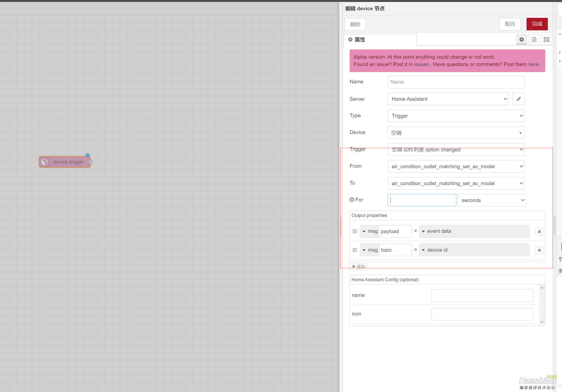The width and height of the screenshot is (562, 392).
Task: Click the device trigger node output port
Action: 90,162
